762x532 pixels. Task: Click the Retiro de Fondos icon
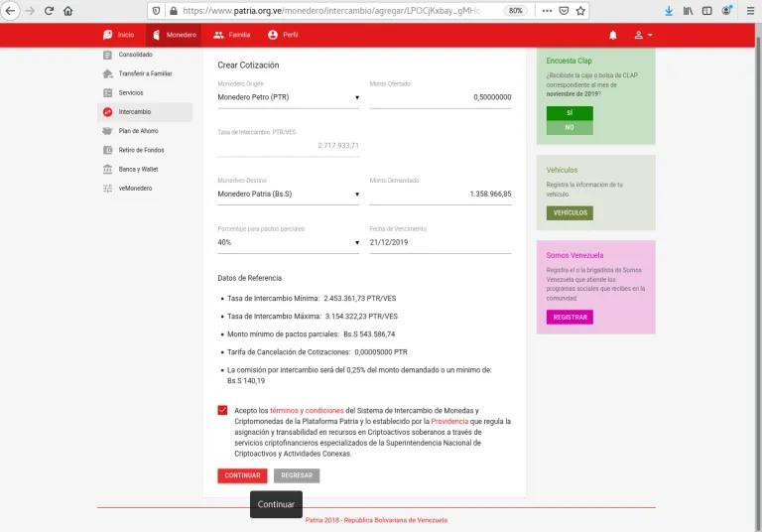click(x=107, y=150)
